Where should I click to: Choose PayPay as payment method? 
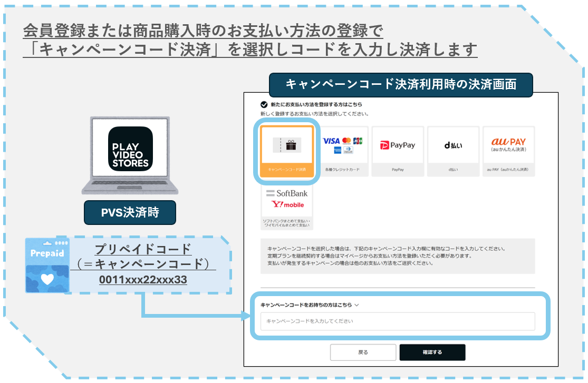click(398, 145)
